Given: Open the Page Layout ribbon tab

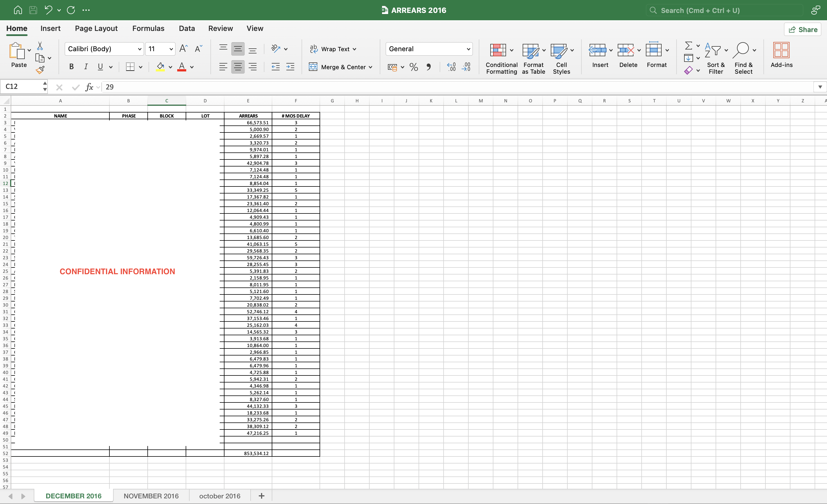Looking at the screenshot, I should (x=96, y=28).
